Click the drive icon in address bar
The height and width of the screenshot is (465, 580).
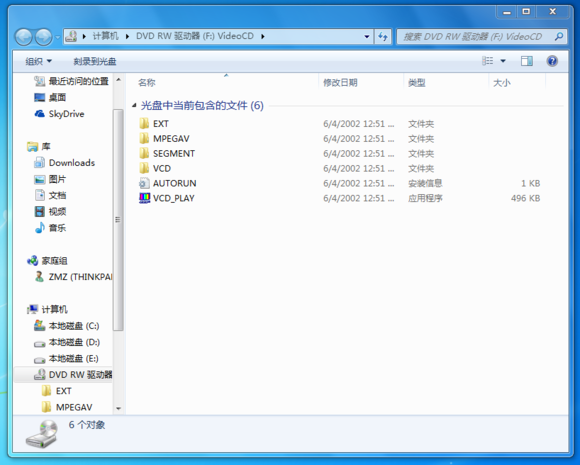pos(71,36)
